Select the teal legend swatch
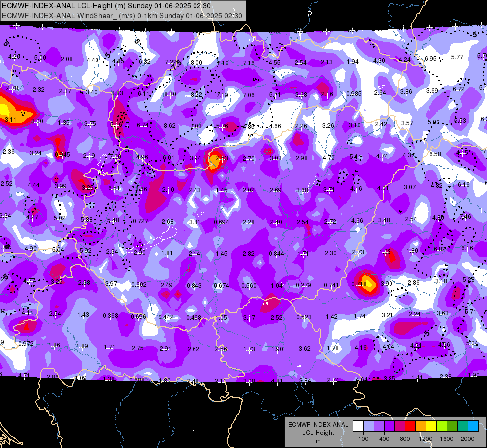Image resolution: width=487 pixels, height=448 pixels. coord(463,426)
